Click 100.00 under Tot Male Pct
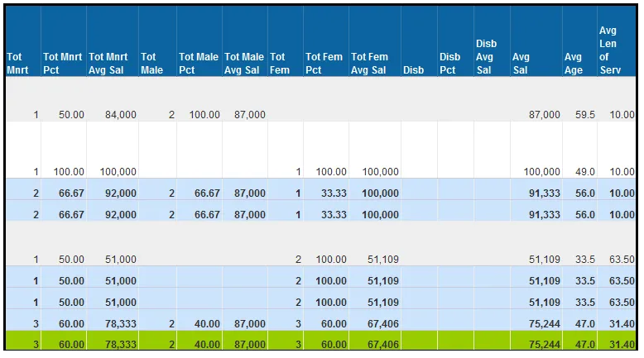Image resolution: width=644 pixels, height=358 pixels. point(204,115)
